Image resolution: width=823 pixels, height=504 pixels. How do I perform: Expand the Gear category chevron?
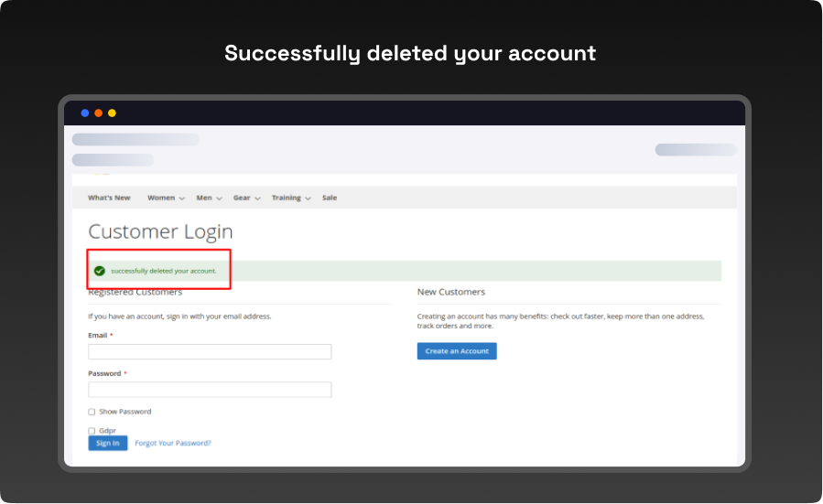pos(257,198)
